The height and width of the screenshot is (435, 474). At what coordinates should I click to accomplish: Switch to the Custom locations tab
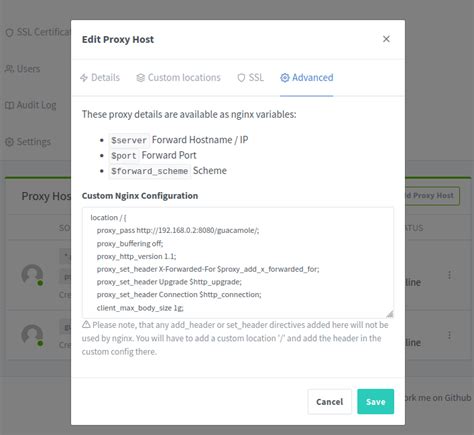178,78
